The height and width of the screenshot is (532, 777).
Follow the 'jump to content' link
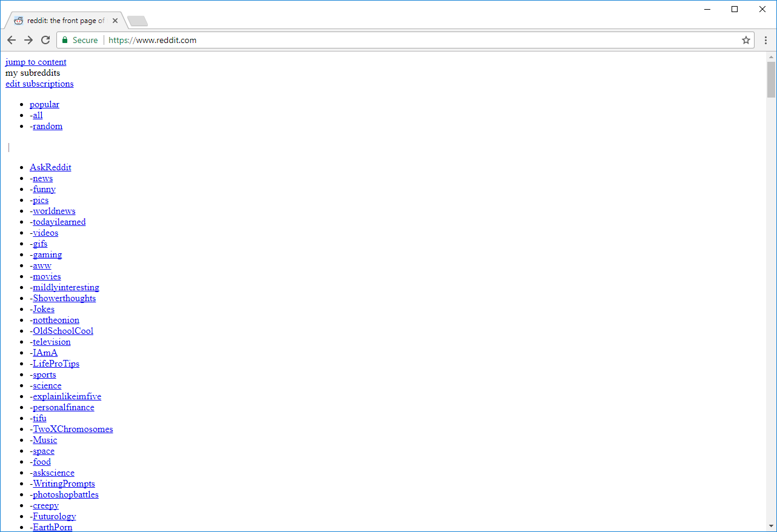click(x=36, y=62)
